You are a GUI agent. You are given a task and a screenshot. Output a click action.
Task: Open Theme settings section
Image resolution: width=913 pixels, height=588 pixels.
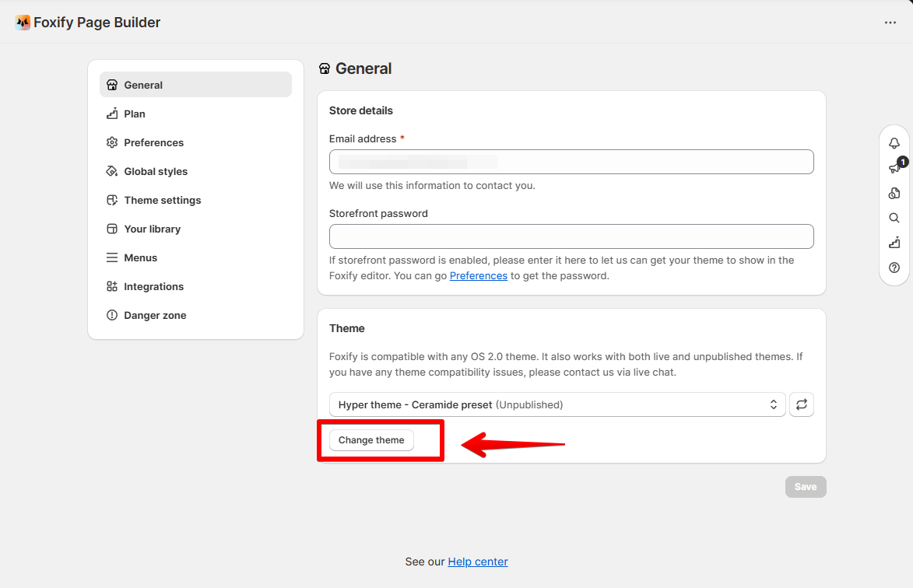pos(195,200)
